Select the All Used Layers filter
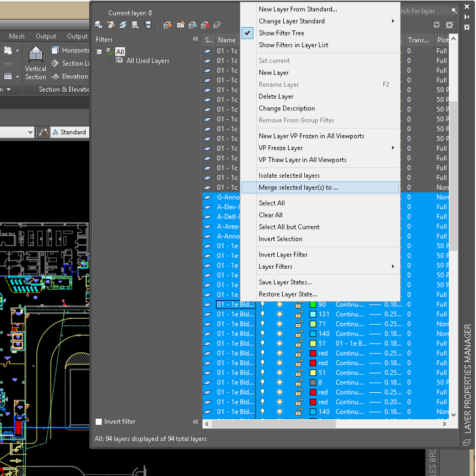 click(148, 61)
